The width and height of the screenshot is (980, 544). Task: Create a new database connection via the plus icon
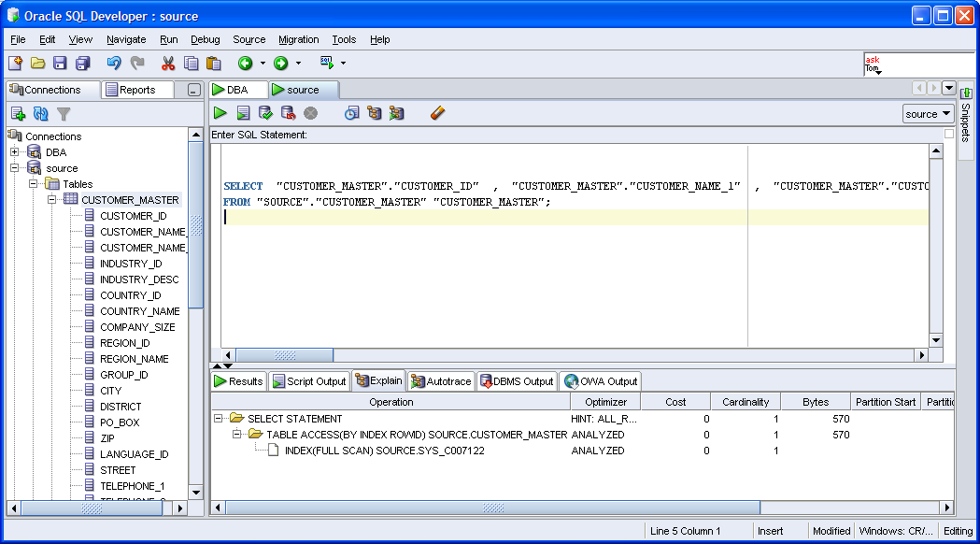(x=19, y=113)
